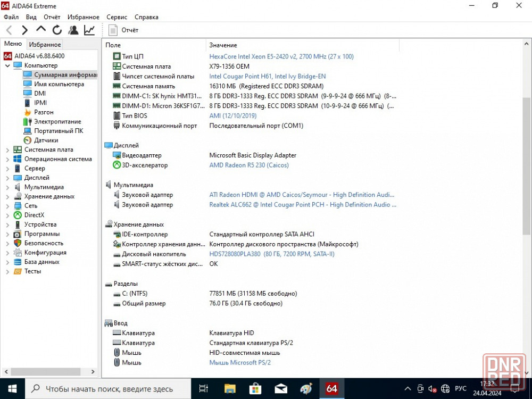
Task: Expand the DirectX tree node
Action: point(7,215)
